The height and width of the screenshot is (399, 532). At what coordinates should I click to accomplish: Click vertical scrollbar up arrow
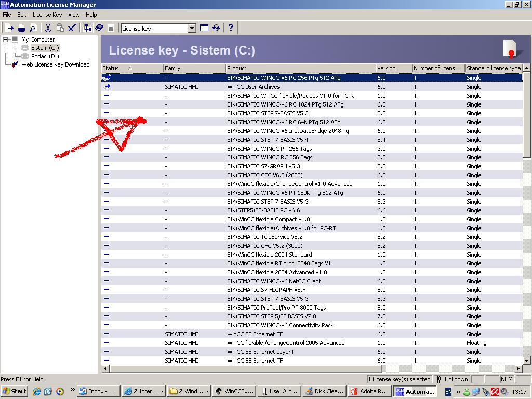[x=527, y=68]
